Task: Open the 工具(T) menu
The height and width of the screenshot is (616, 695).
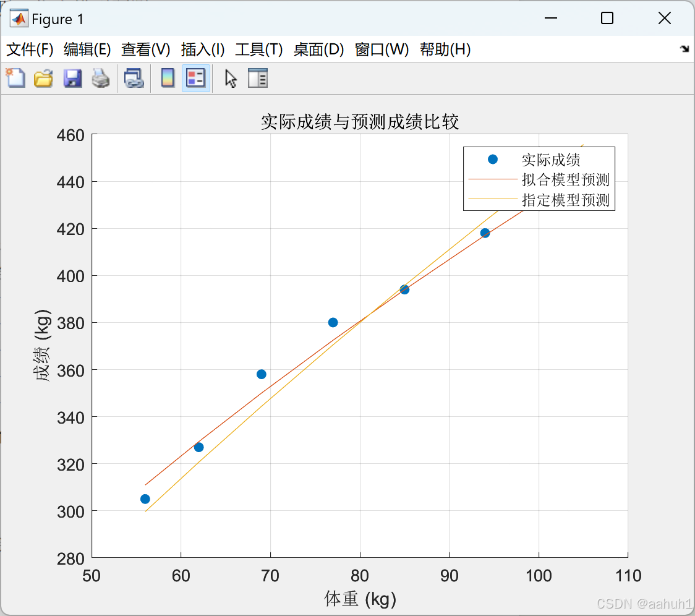Action: 259,49
